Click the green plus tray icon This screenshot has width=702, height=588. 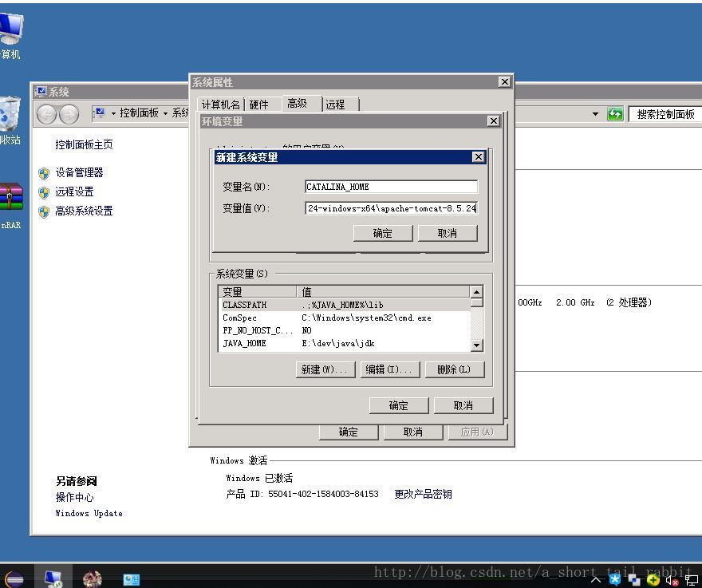click(x=653, y=580)
